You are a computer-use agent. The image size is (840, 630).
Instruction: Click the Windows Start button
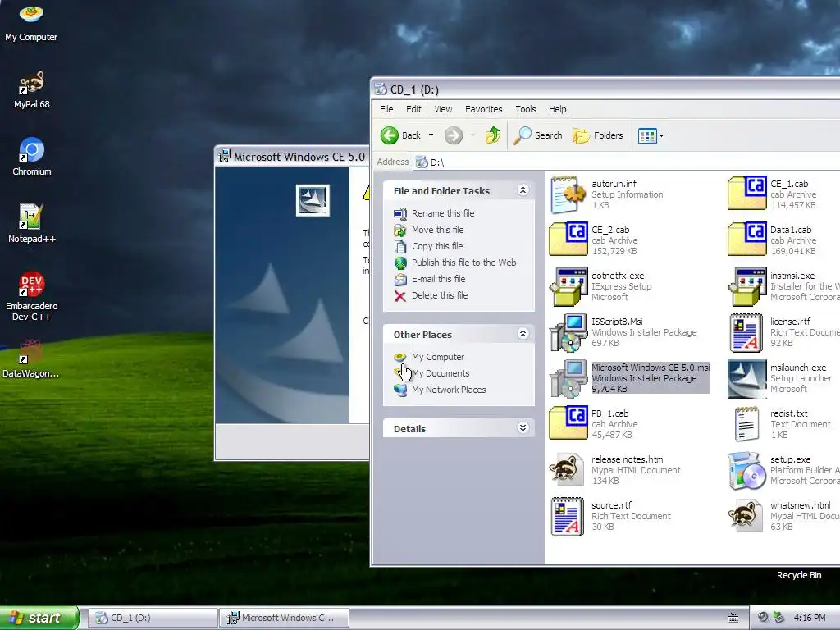[x=39, y=618]
